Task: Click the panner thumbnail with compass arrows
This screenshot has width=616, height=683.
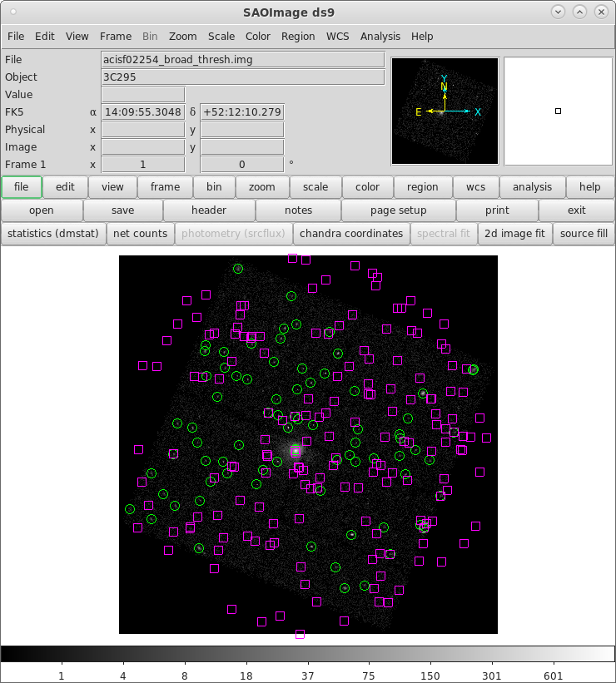Action: tap(445, 111)
